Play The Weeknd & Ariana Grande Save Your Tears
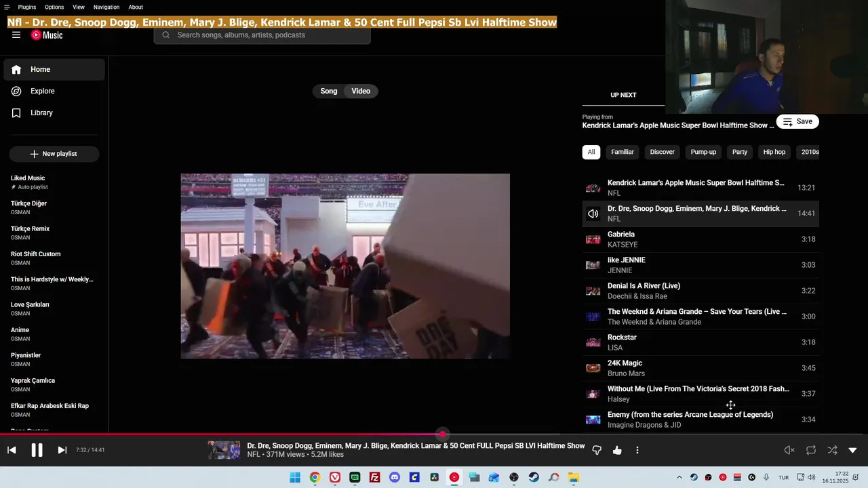 coord(701,317)
